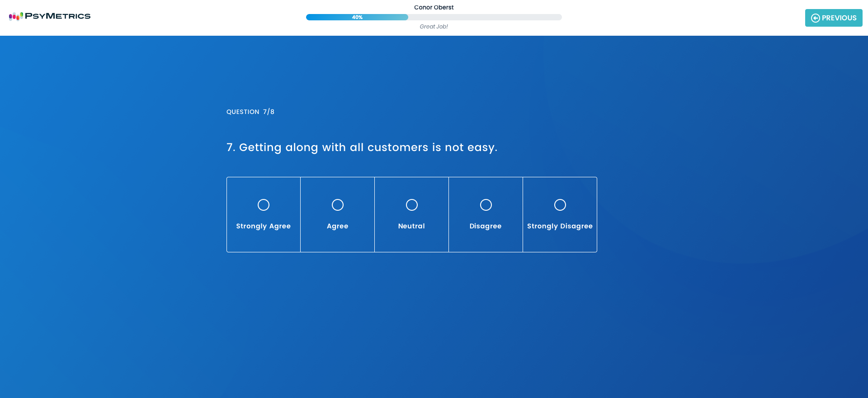Click the "Neutral" answer label text
The height and width of the screenshot is (398, 868).
[x=411, y=226]
